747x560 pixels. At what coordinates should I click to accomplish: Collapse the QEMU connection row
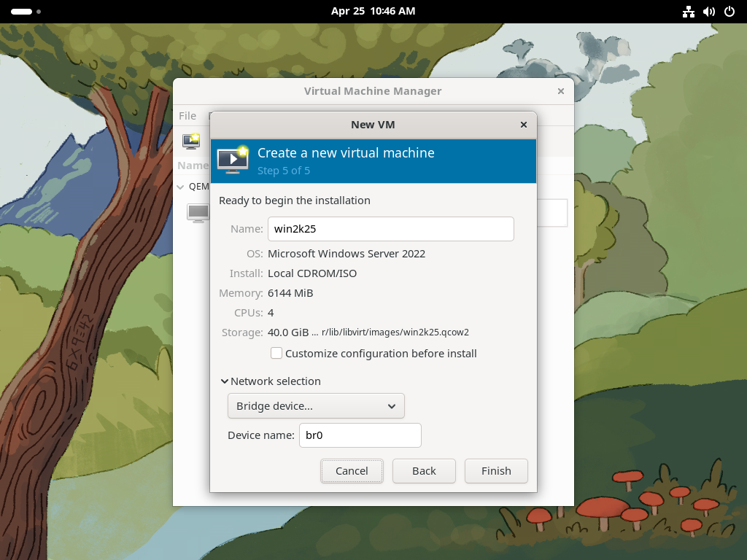pos(181,187)
